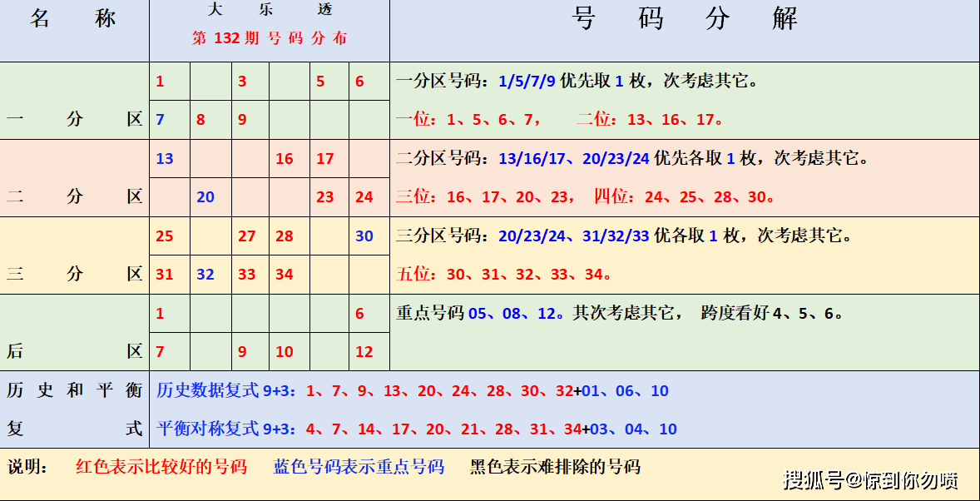Select the 历史数据复式 9+3 line
This screenshot has height=501, width=980.
(x=413, y=391)
